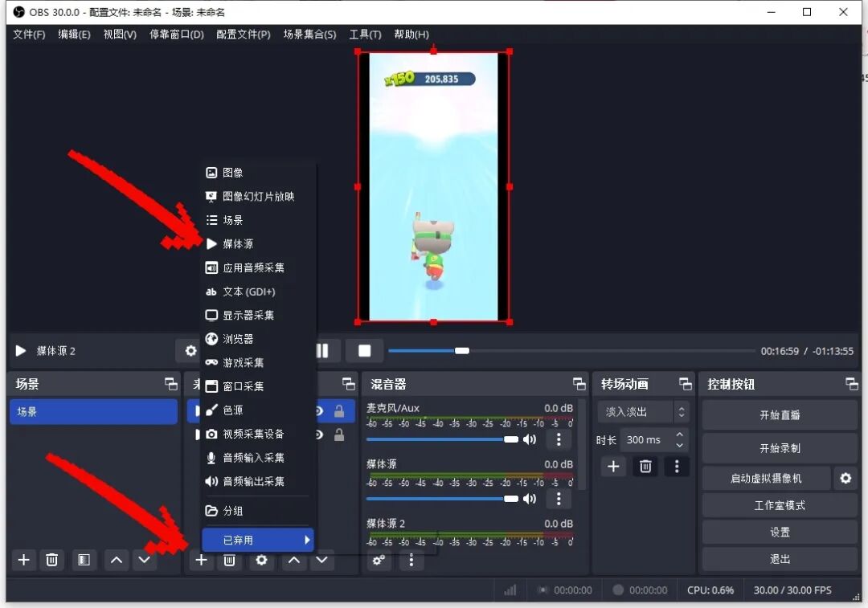868x608 pixels.
Task: Start the virtual camera with 启动虚拟摄像机
Action: [x=766, y=478]
